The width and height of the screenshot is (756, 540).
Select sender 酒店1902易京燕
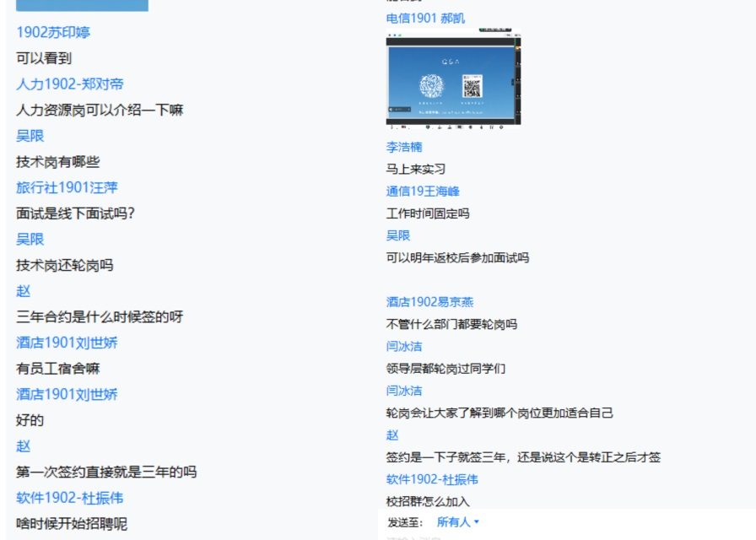429,302
